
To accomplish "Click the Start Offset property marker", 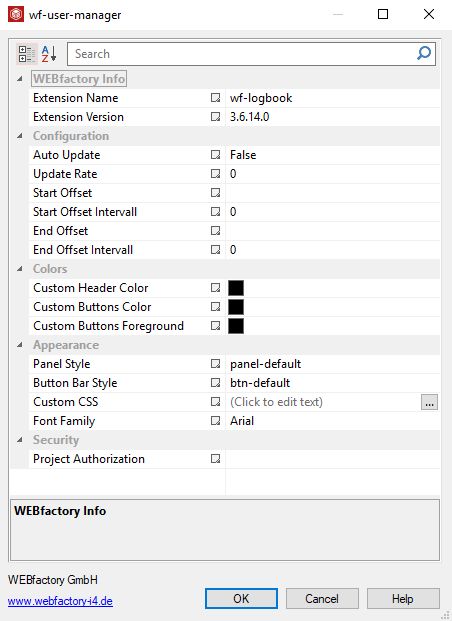I will point(215,193).
